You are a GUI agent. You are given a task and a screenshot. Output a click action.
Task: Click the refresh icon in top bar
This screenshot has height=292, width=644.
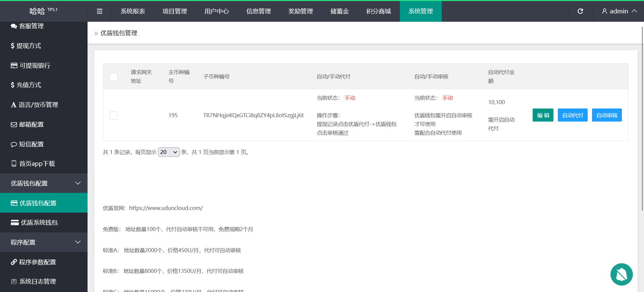[580, 11]
